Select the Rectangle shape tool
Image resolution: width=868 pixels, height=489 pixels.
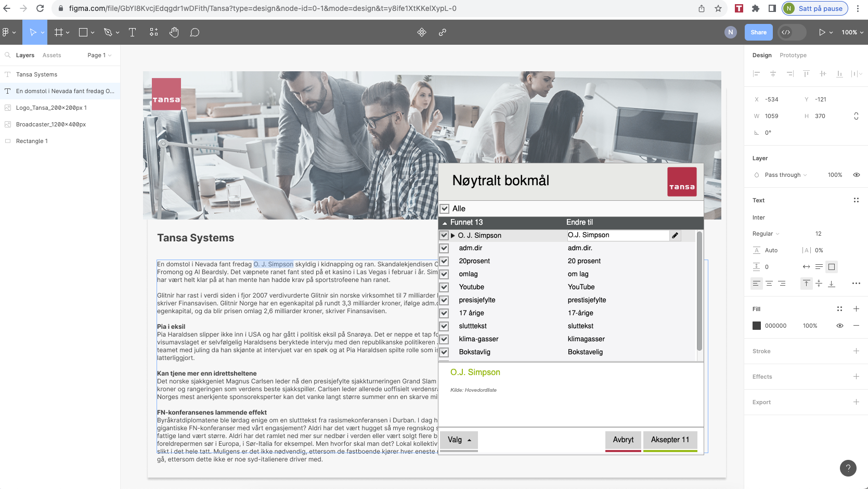(x=83, y=32)
